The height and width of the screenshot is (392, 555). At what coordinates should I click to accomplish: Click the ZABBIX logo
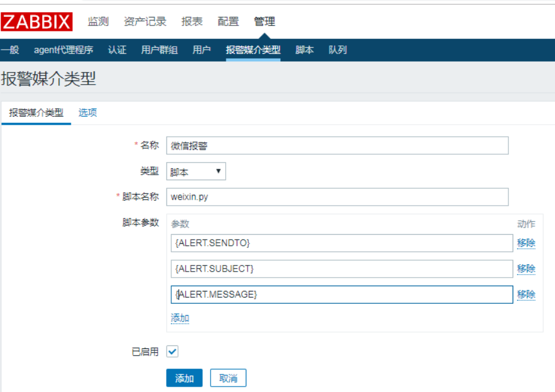coord(36,22)
